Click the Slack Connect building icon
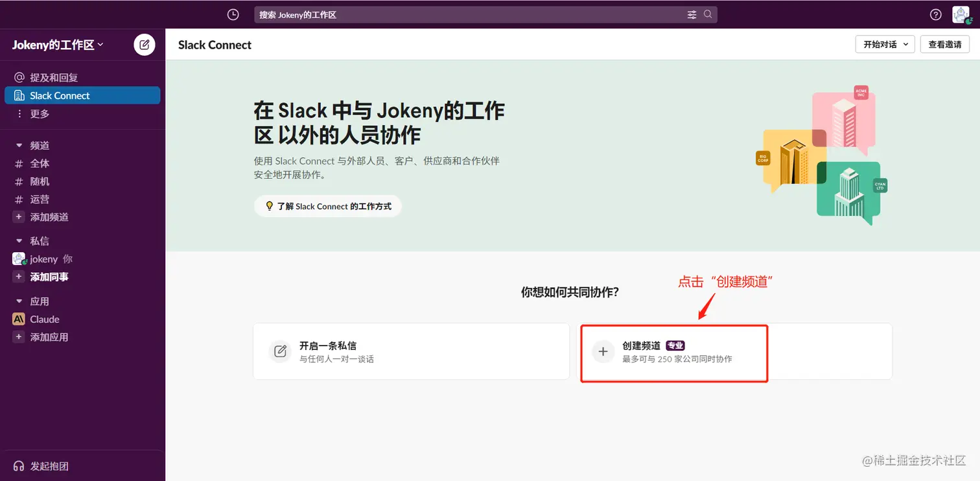The image size is (980, 481). [x=19, y=95]
